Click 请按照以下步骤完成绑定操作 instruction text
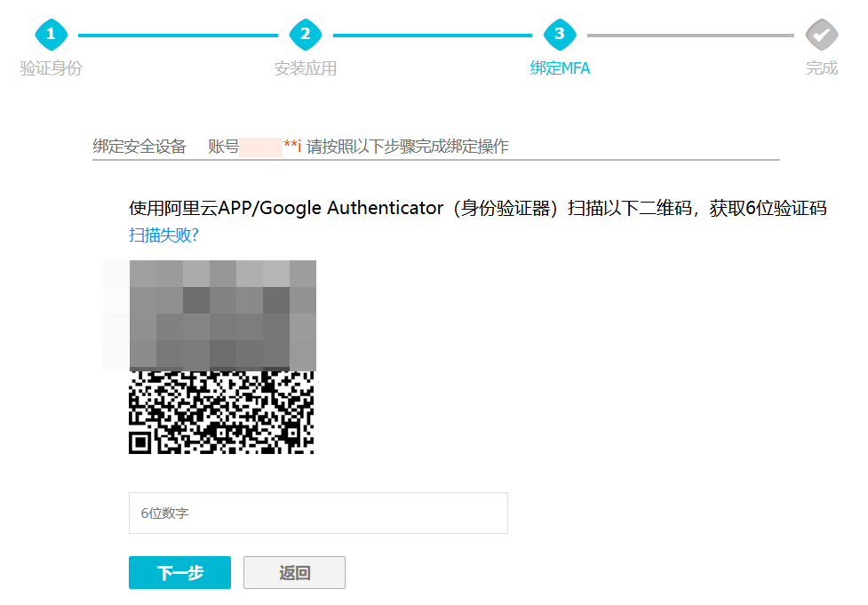Screen dimensions: 868x605 [408, 146]
